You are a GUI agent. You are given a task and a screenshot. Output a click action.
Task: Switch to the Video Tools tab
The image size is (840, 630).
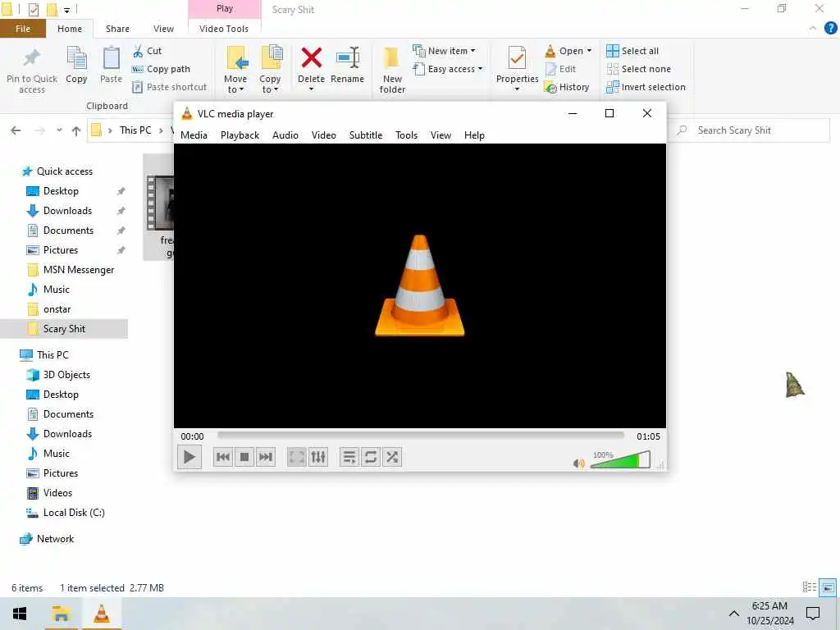click(224, 29)
